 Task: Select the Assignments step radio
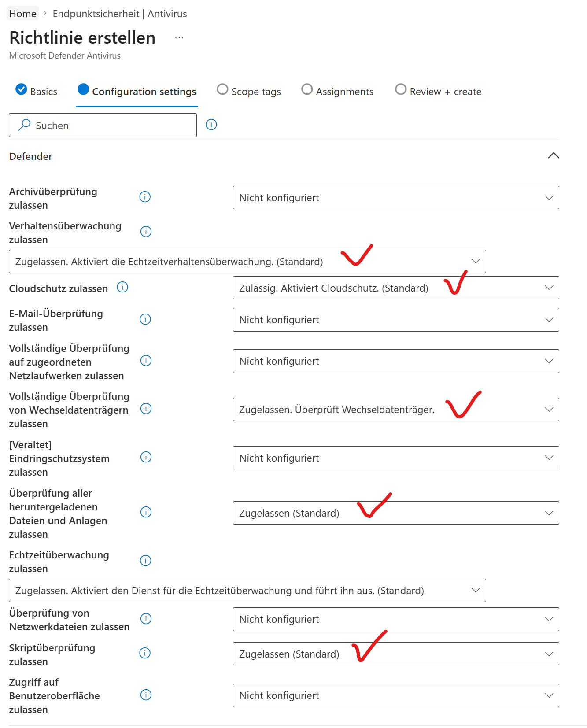point(307,89)
